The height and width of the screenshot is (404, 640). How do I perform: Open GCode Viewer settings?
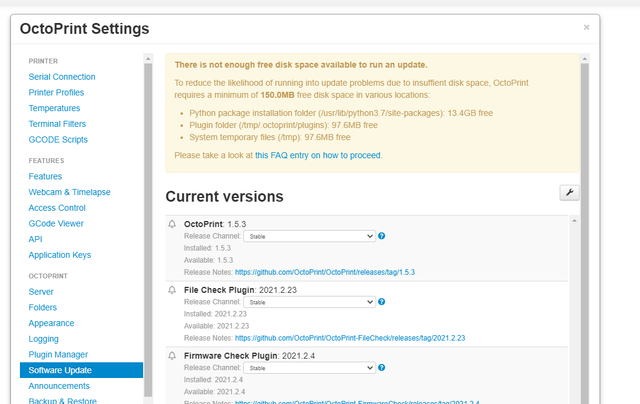pyautogui.click(x=56, y=224)
